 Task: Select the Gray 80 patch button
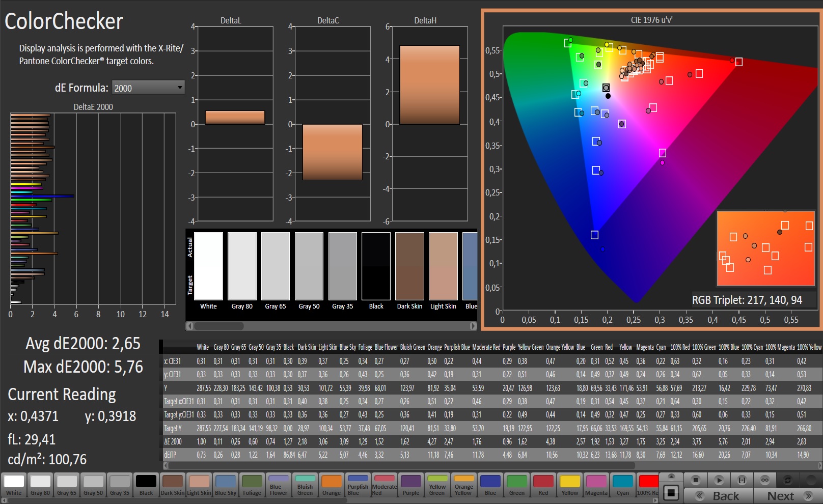click(40, 485)
